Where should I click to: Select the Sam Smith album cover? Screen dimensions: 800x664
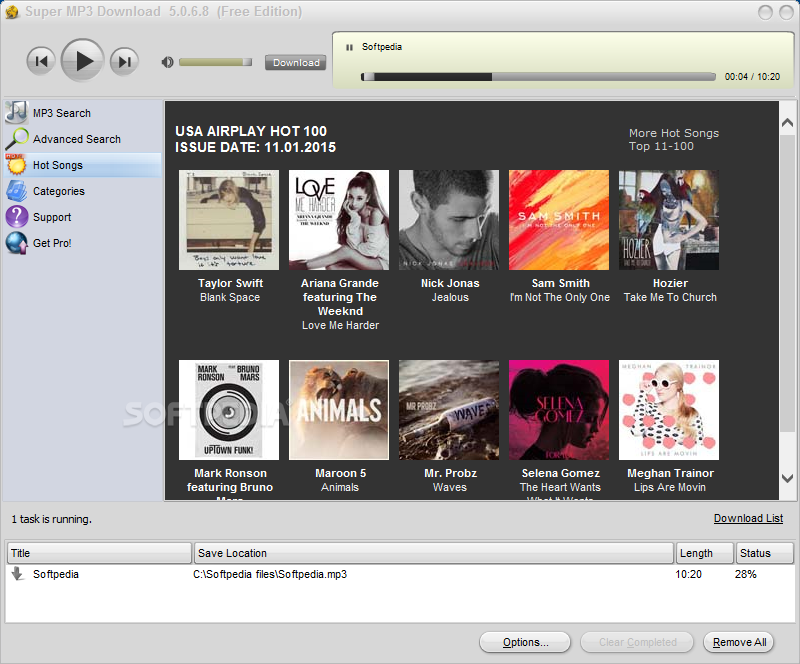(x=559, y=220)
